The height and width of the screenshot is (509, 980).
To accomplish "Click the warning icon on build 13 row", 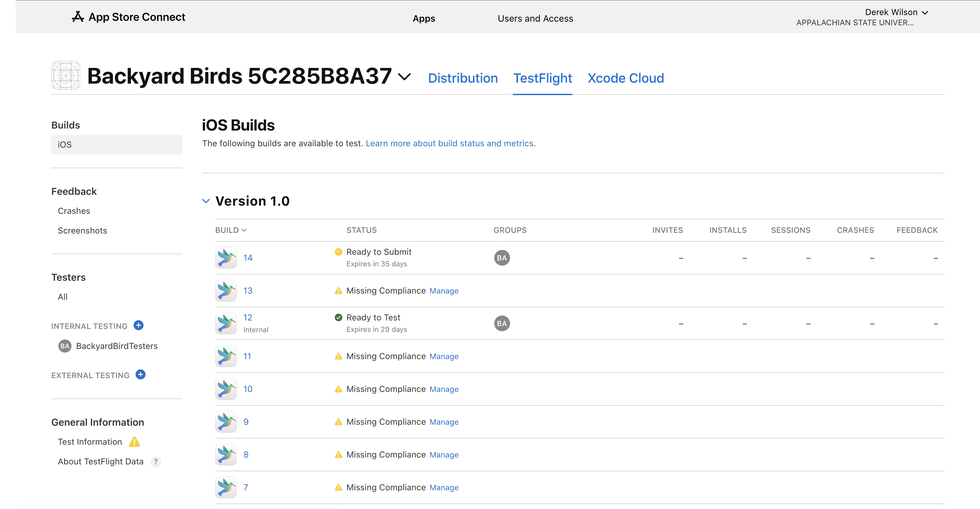I will pyautogui.click(x=338, y=291).
